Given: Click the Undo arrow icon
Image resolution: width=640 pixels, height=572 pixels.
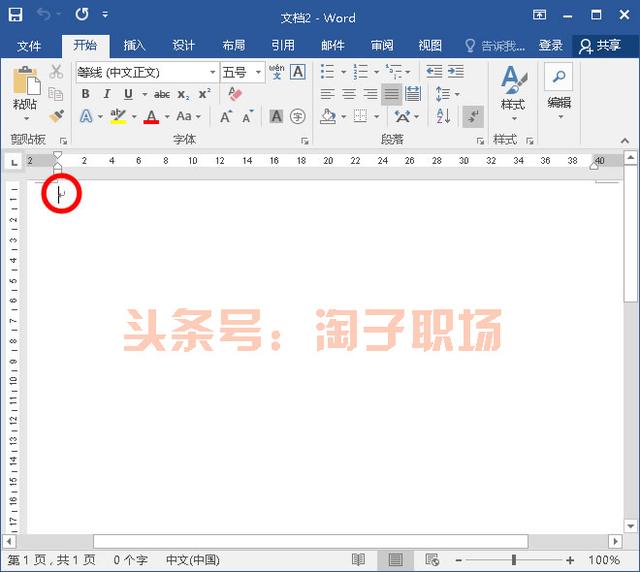Looking at the screenshot, I should point(44,15).
